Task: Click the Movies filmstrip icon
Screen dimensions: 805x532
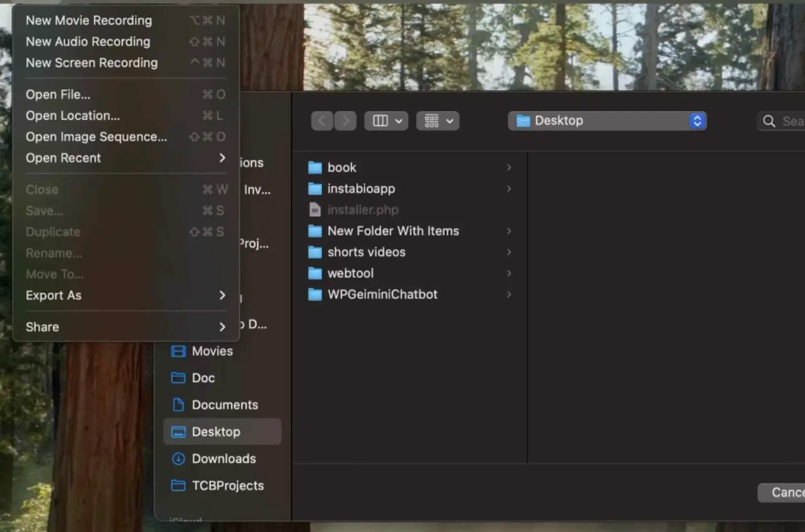Action: pos(178,351)
